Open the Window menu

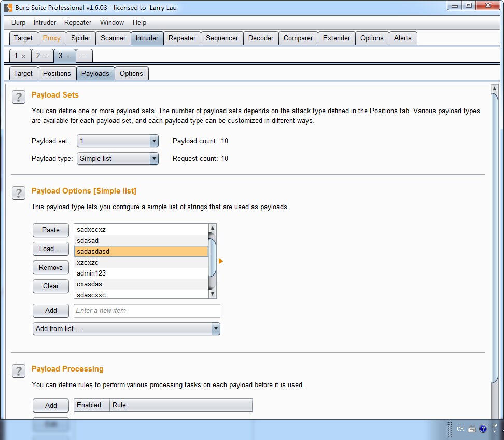(112, 22)
